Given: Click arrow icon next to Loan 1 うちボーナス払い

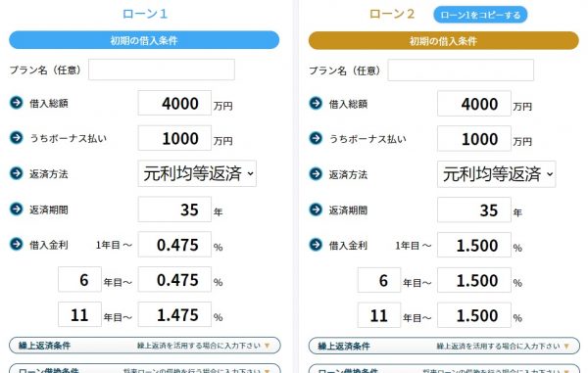Looking at the screenshot, I should (x=16, y=137).
